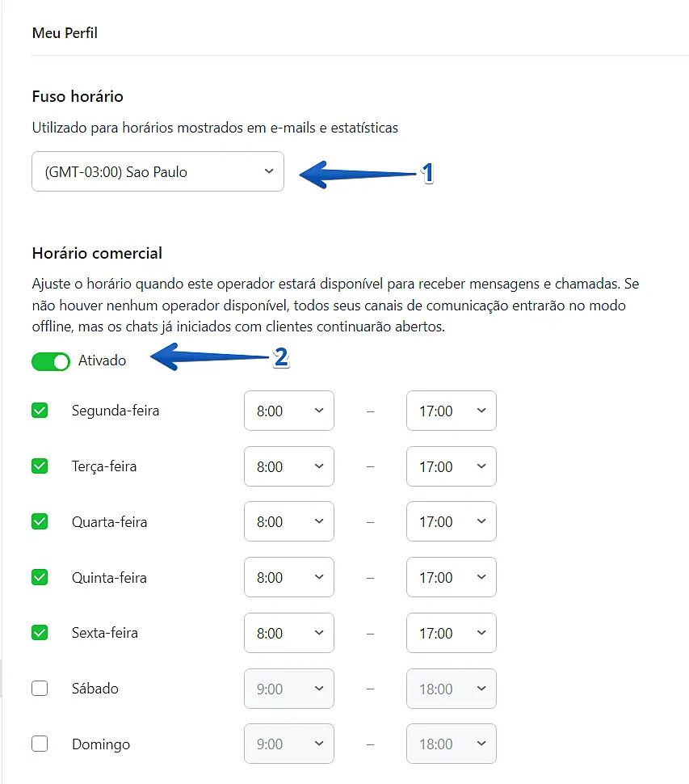Open Quarta-feira end time dropdown
This screenshot has width=689, height=784.
[x=451, y=522]
